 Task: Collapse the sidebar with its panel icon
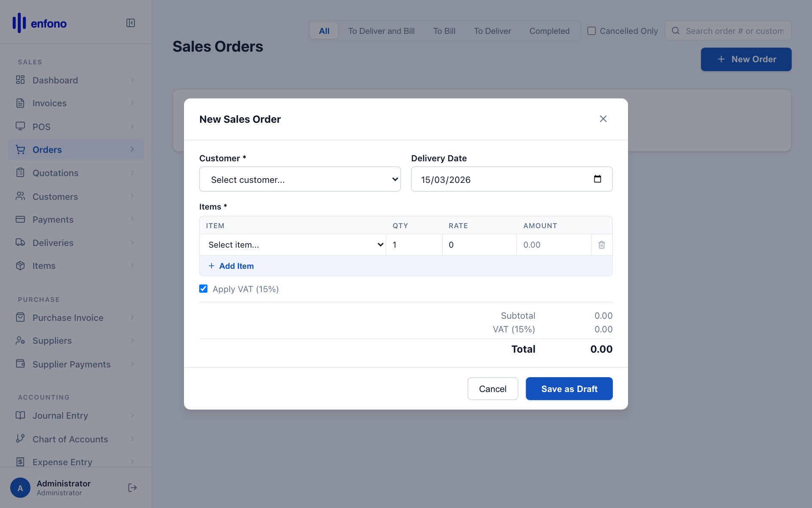tap(131, 23)
